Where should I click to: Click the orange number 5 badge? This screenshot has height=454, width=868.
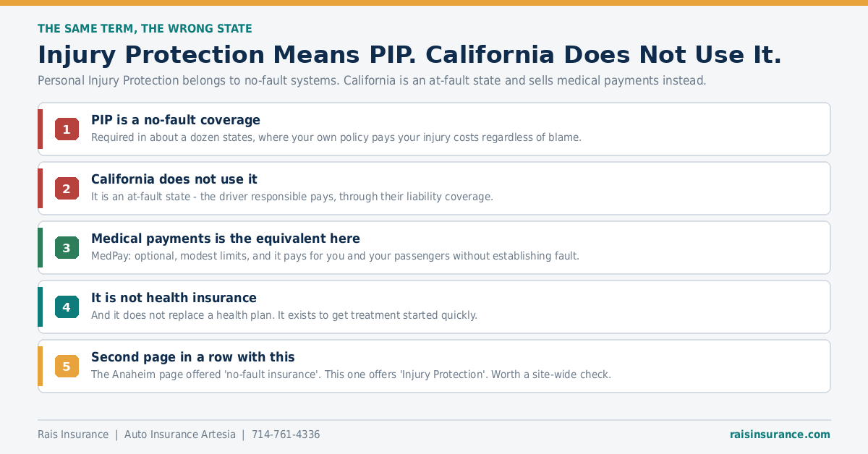pos(67,367)
